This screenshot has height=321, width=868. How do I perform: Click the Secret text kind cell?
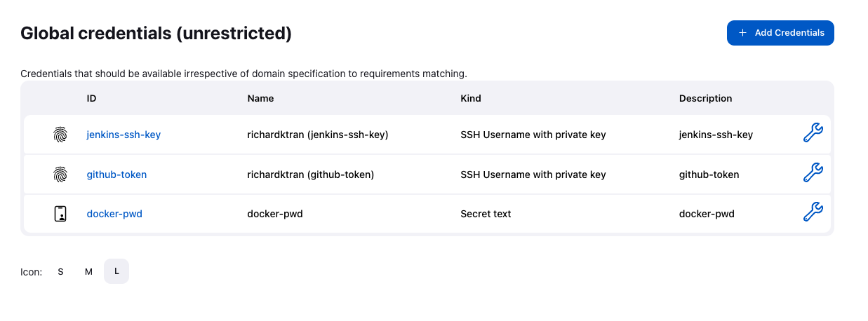tap(486, 214)
